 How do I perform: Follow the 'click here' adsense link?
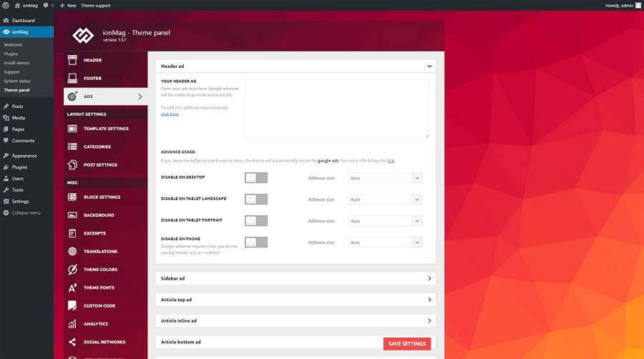coord(170,114)
